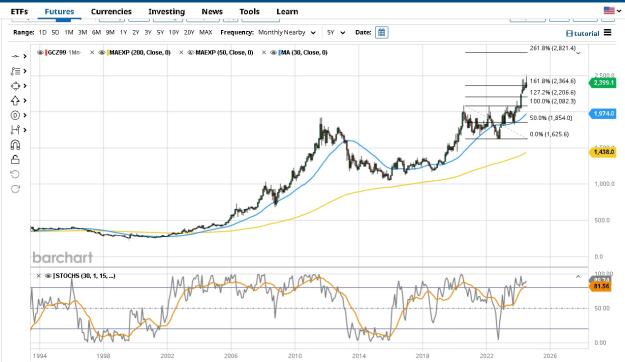
Task: Select the Fibonacci and text annotation tool
Action: (x=15, y=71)
